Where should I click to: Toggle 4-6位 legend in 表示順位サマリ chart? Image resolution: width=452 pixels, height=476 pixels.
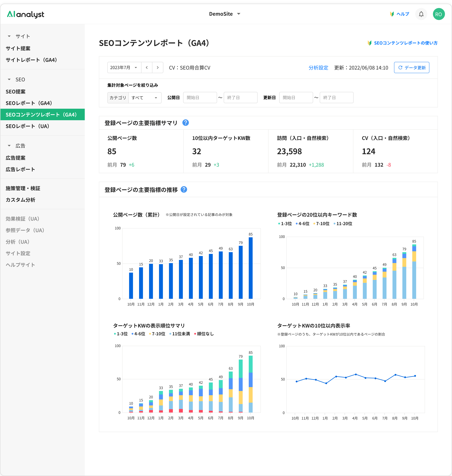point(138,334)
